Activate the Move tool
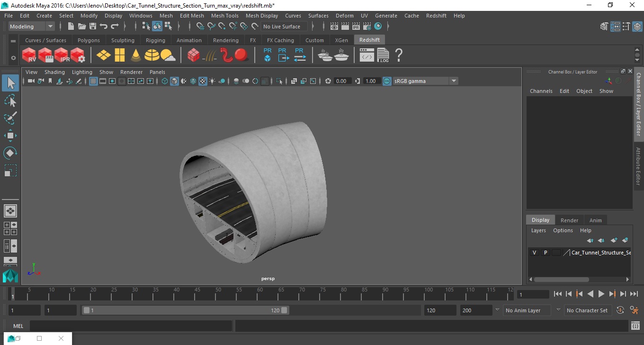Image resolution: width=644 pixels, height=345 pixels. pos(10,136)
